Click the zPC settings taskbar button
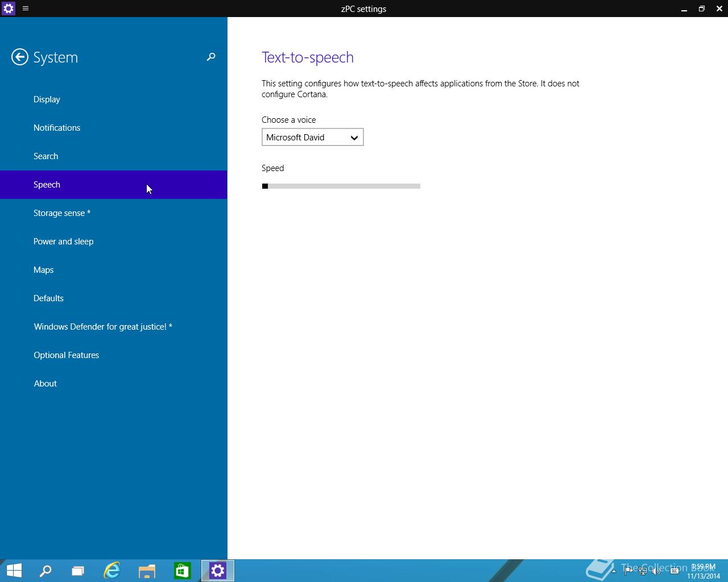Screen dimensions: 728x582 pyautogui.click(x=218, y=571)
